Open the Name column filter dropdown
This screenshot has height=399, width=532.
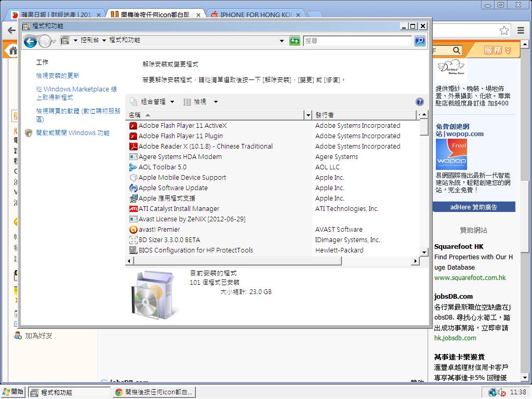point(308,115)
